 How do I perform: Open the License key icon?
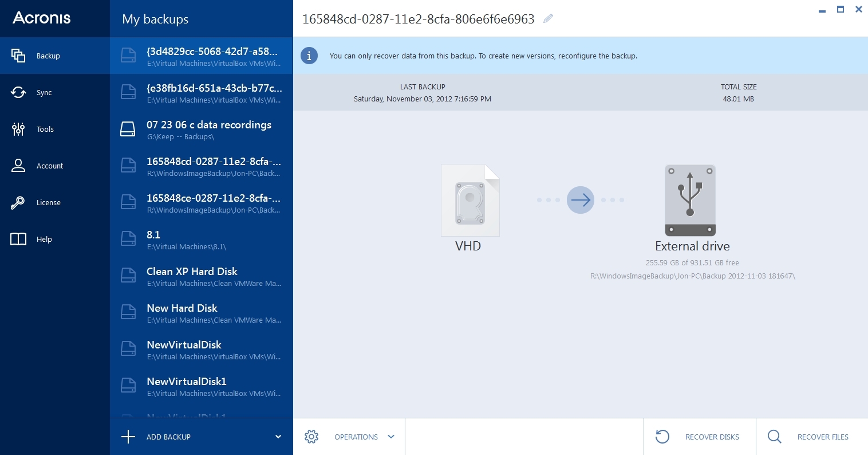pos(18,202)
